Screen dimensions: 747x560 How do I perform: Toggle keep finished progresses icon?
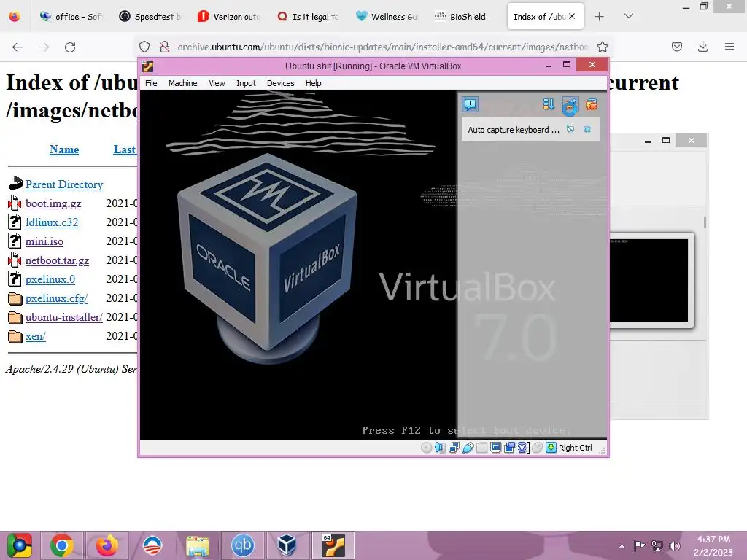[x=570, y=105]
